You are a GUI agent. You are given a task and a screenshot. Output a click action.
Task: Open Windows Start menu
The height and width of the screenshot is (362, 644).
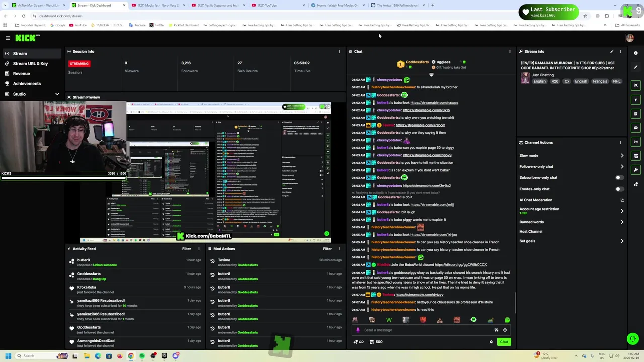[8, 356]
